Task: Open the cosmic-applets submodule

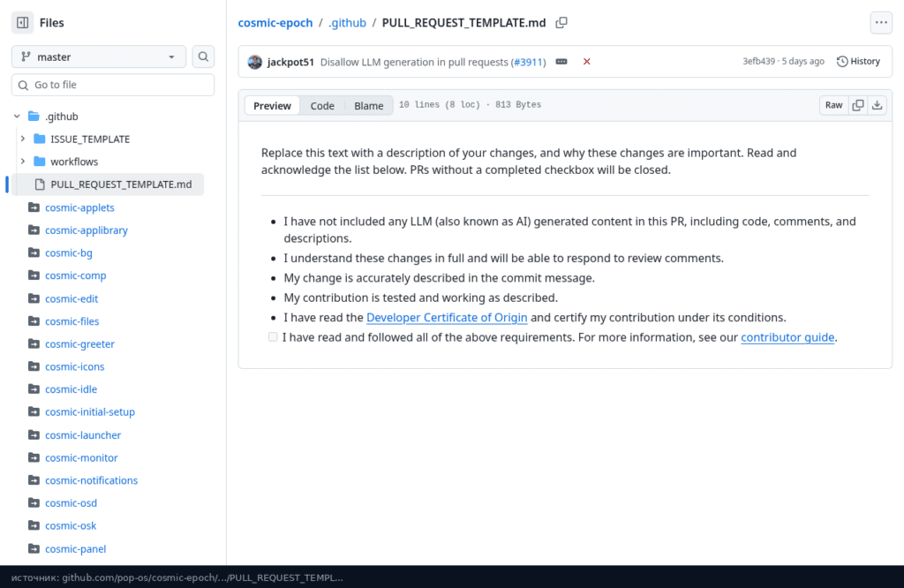Action: click(x=79, y=207)
